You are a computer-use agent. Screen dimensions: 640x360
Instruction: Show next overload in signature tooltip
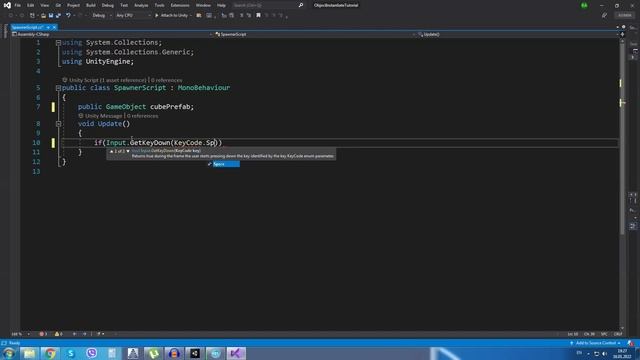tap(128, 151)
